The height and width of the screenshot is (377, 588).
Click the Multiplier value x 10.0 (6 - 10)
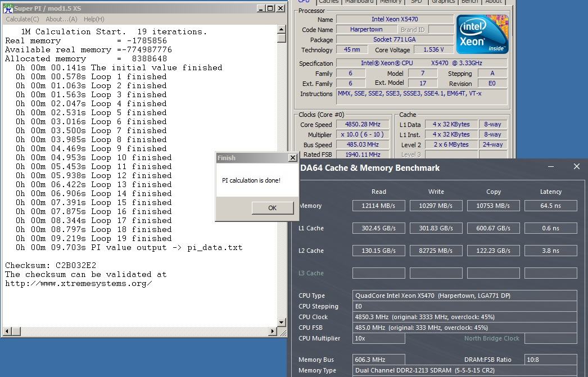[363, 134]
